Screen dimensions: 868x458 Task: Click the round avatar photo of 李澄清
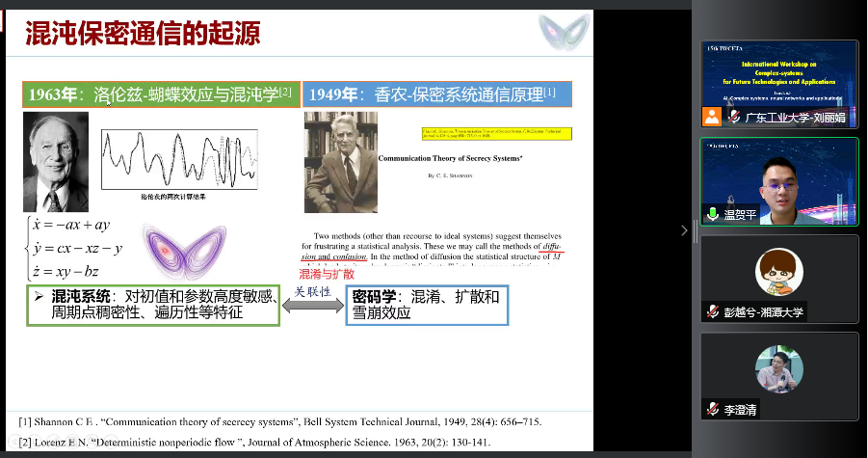coord(778,369)
